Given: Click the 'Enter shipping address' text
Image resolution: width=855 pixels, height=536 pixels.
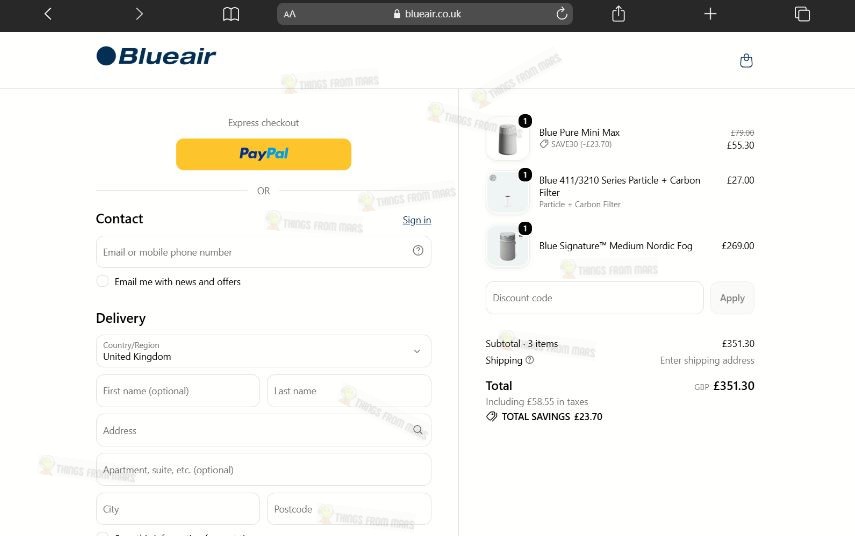Looking at the screenshot, I should [x=707, y=360].
